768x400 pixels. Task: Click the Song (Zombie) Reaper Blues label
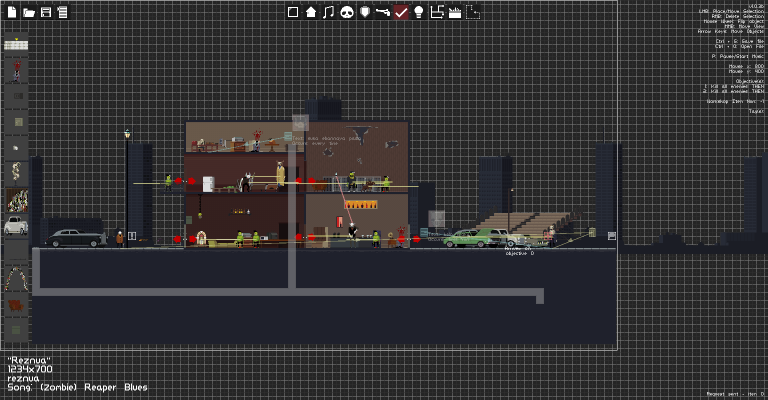(x=77, y=387)
